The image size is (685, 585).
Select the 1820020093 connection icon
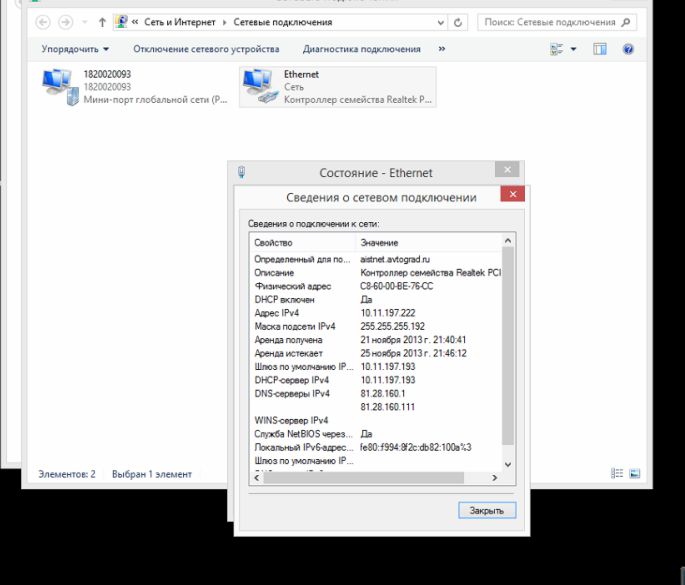(x=61, y=87)
